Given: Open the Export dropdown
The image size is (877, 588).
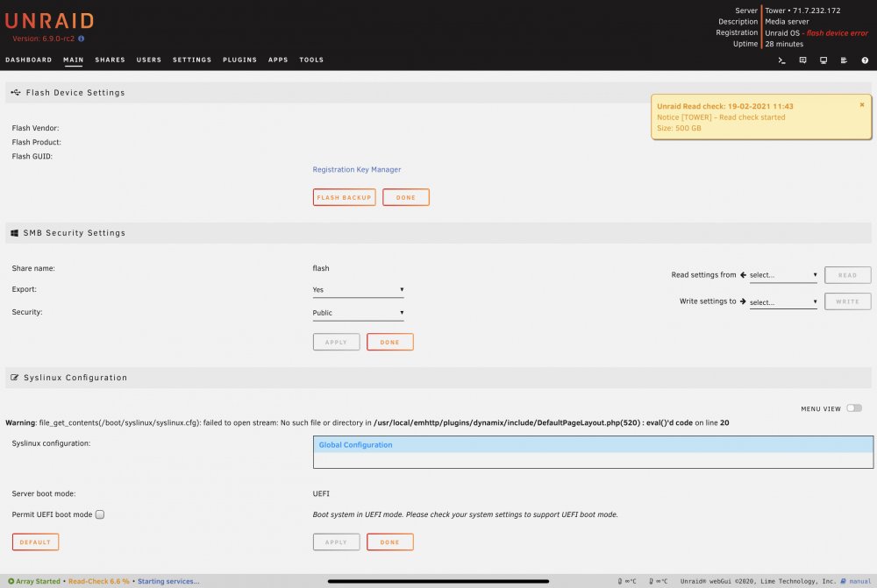Looking at the screenshot, I should click(x=358, y=289).
